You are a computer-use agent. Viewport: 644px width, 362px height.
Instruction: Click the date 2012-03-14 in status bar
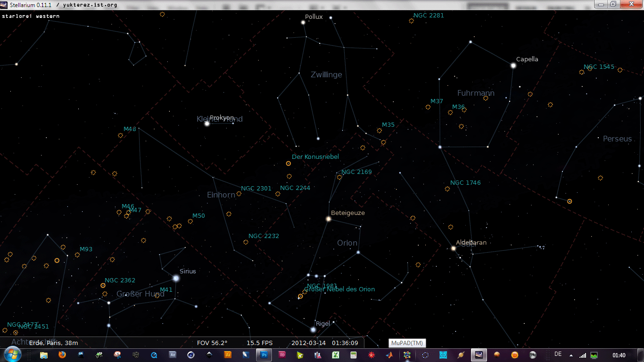point(308,343)
